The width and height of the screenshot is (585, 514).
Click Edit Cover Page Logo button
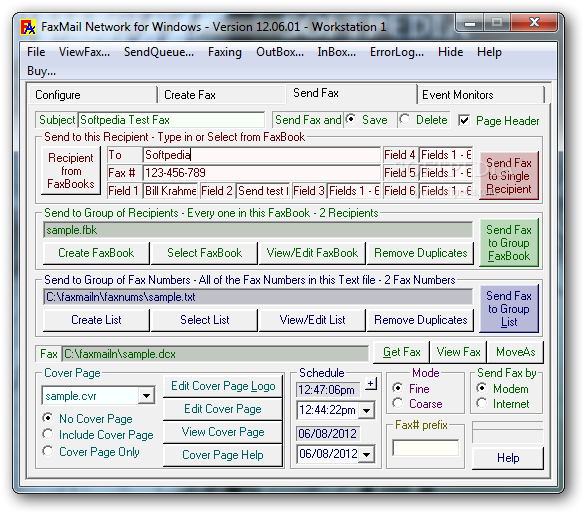point(223,386)
